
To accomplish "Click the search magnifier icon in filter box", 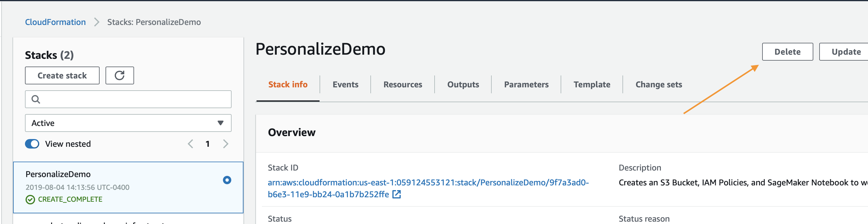I will pyautogui.click(x=36, y=99).
